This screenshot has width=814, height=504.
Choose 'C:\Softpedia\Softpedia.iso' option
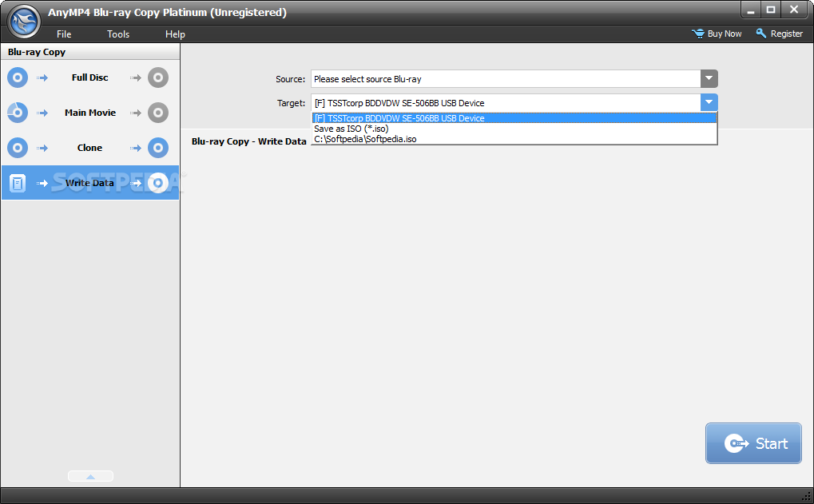[514, 139]
